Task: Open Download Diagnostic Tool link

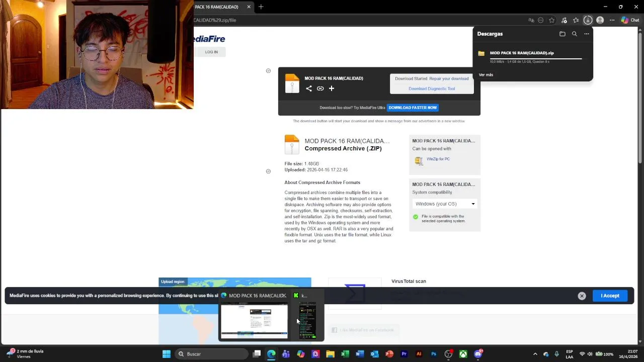Action: tap(432, 88)
